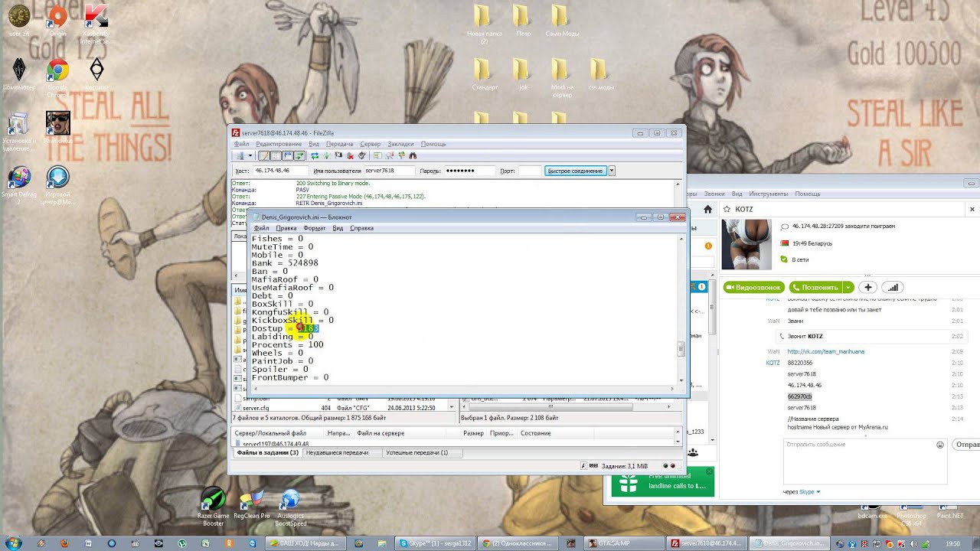Click FileZilla cancel current operation icon

tap(338, 156)
